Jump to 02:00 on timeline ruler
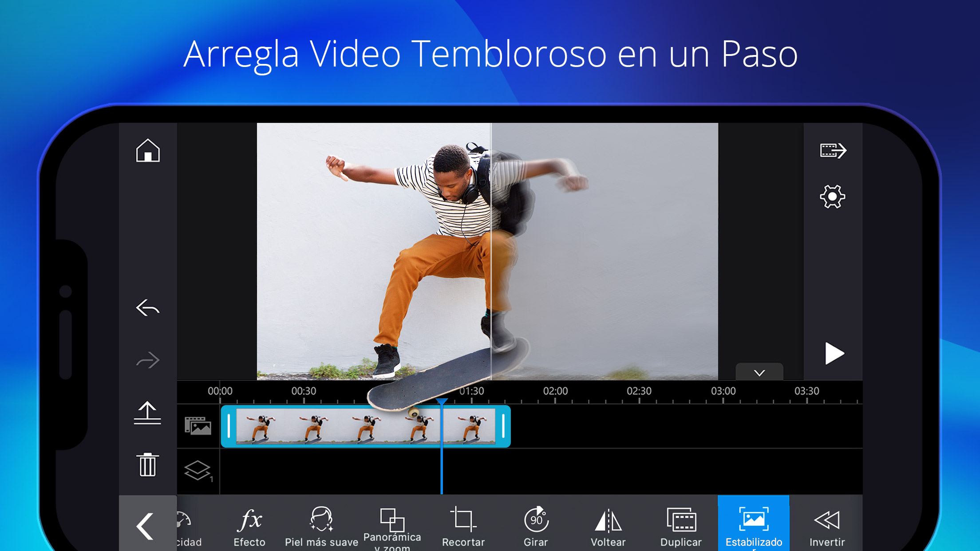The image size is (980, 551). [x=555, y=391]
